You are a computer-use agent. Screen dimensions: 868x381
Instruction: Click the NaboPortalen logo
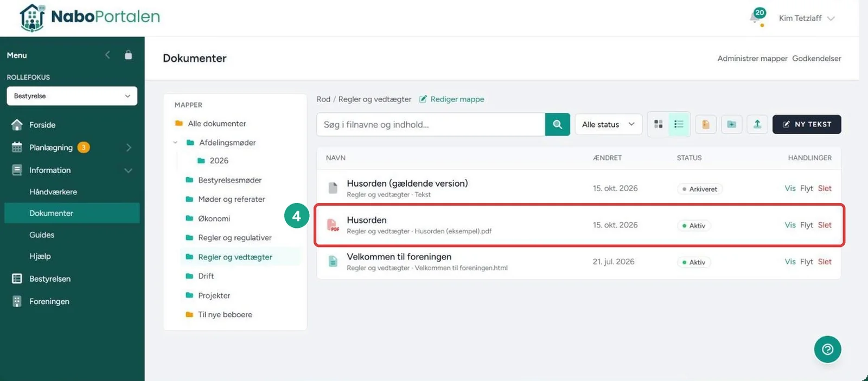(90, 17)
